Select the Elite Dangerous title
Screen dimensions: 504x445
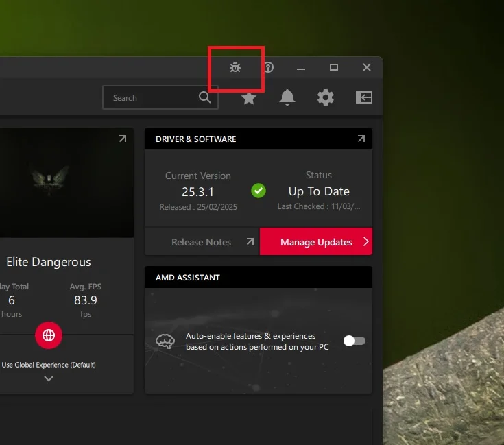tap(49, 262)
